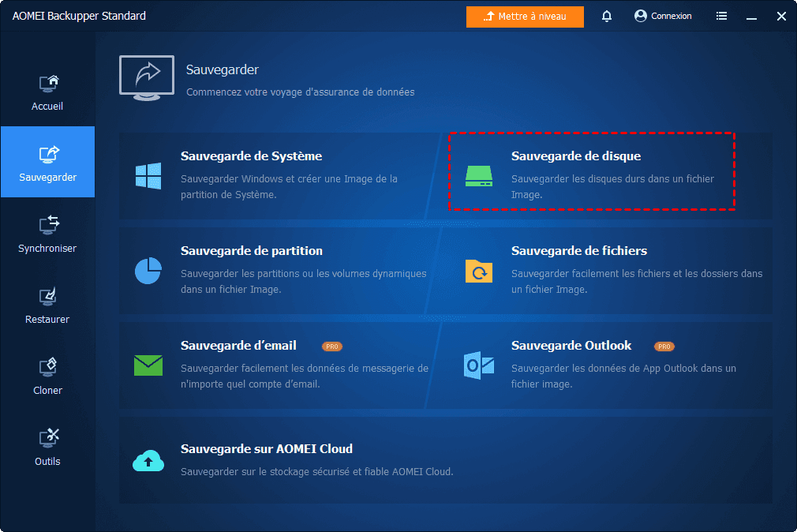Click the Connexion login link
Viewport: 797px width, 532px height.
click(663, 17)
